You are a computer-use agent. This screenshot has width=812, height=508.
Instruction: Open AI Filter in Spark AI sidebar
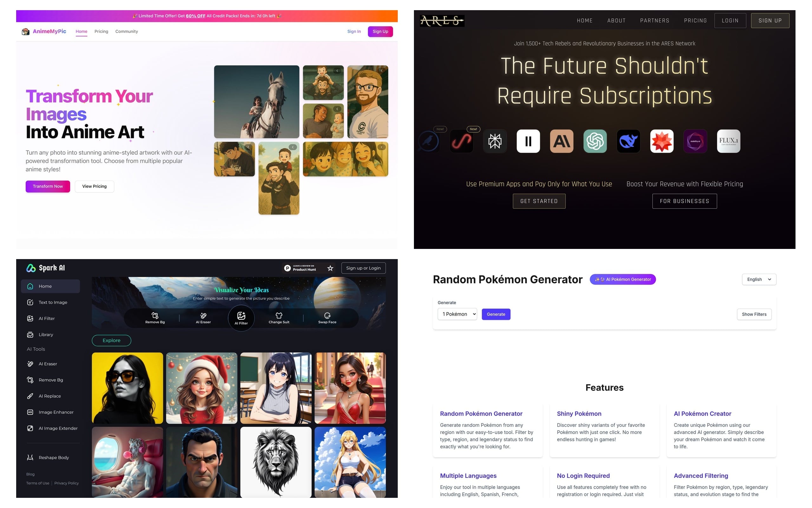point(50,318)
